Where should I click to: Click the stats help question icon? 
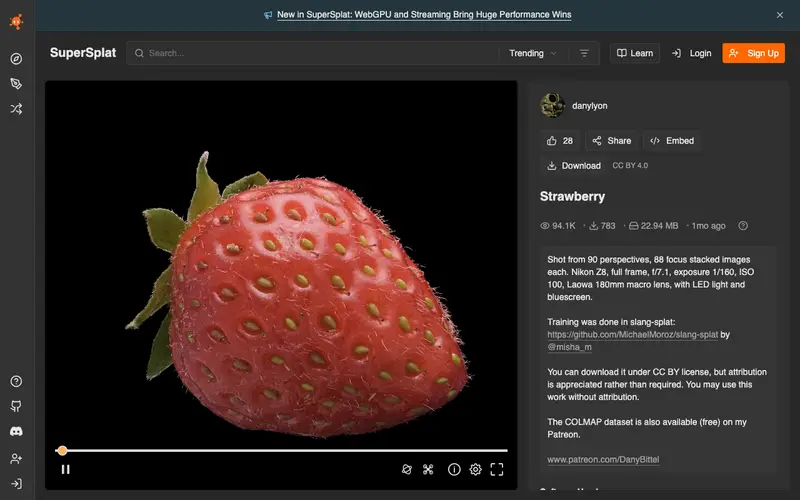743,226
